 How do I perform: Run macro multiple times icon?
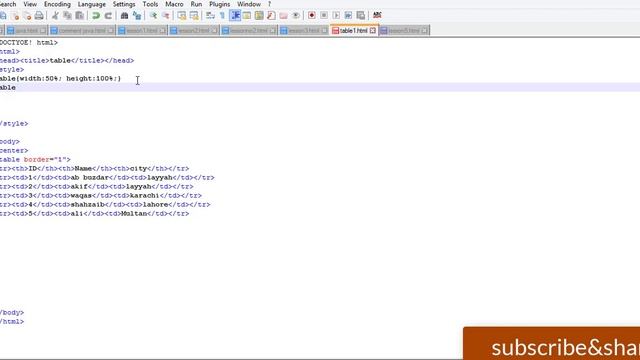(x=348, y=16)
